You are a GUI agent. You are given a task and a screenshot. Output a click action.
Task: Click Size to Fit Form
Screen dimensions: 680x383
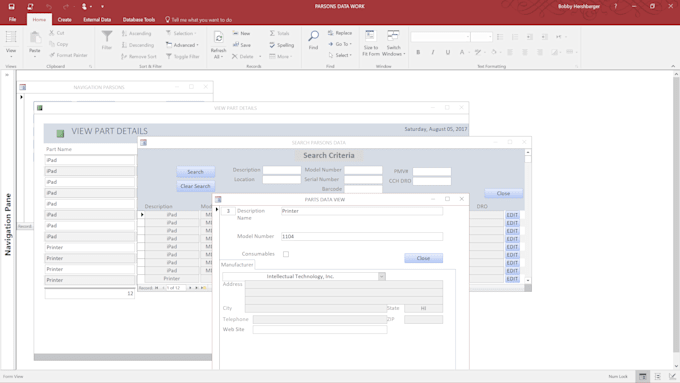tap(371, 43)
